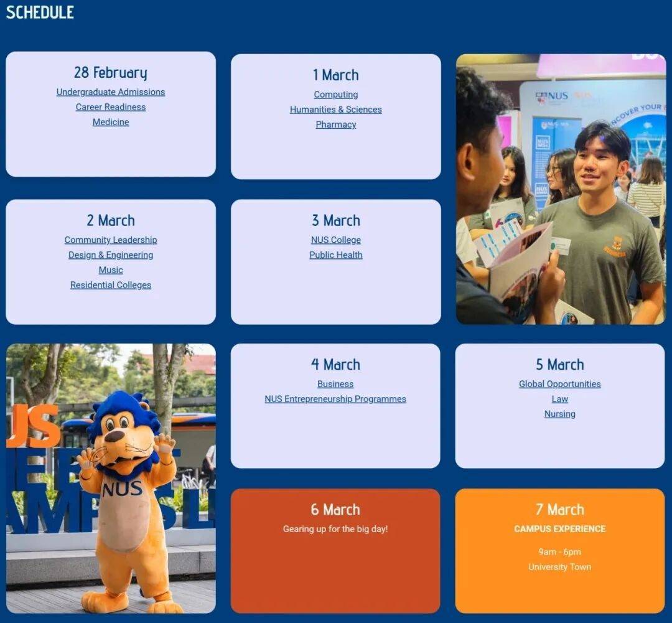Open the Residential Colleges link
The width and height of the screenshot is (672, 623).
tap(111, 285)
